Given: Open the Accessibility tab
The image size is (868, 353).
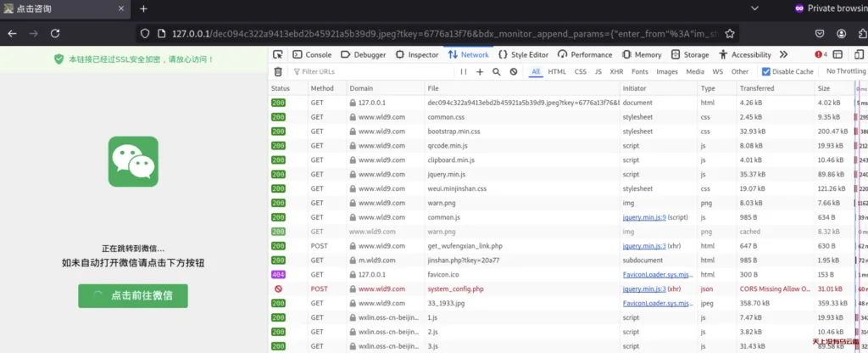Looking at the screenshot, I should 744,54.
